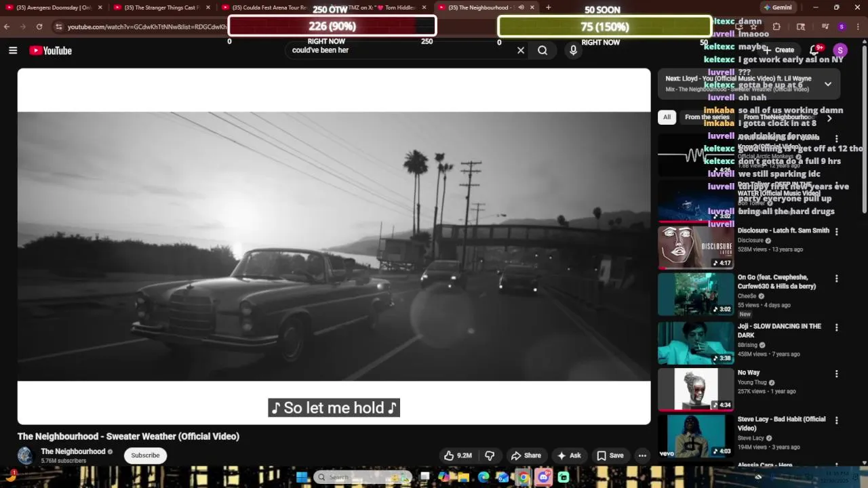868x488 pixels.
Task: Open Chrome three-dot menu
Action: [859, 26]
